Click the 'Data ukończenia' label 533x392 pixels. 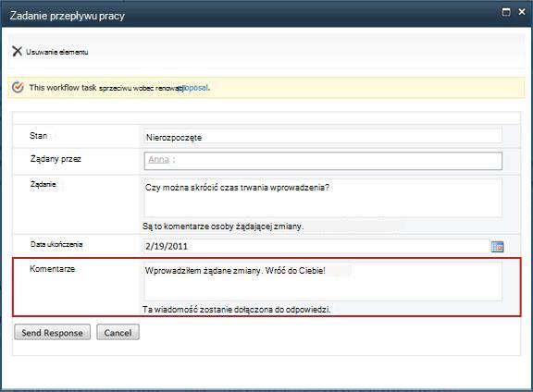(56, 244)
